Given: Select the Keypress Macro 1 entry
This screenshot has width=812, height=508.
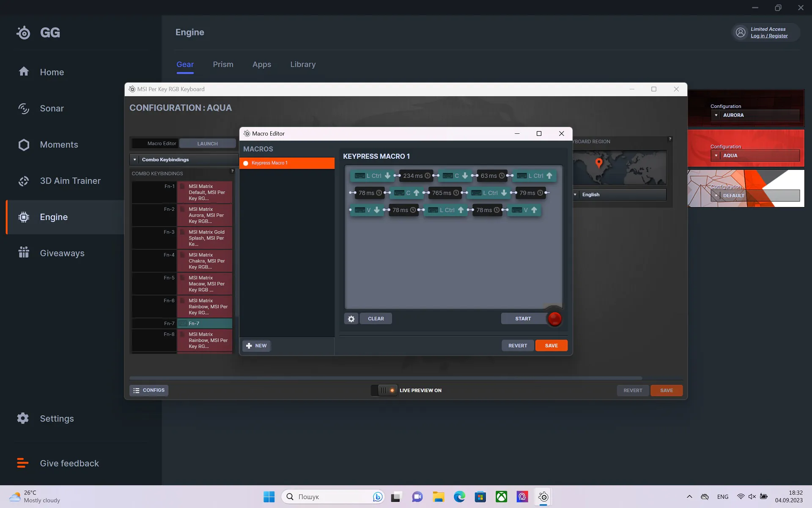Looking at the screenshot, I should coord(287,163).
